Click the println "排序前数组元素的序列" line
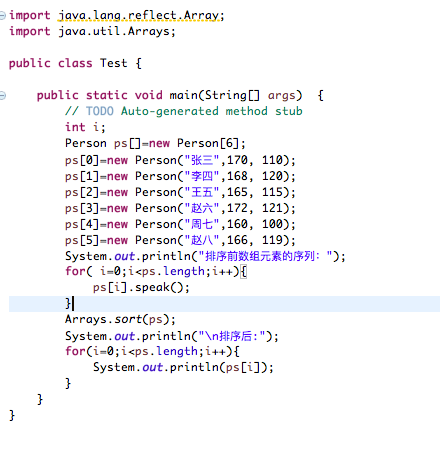Viewport: 440px width, 451px height. point(205,256)
